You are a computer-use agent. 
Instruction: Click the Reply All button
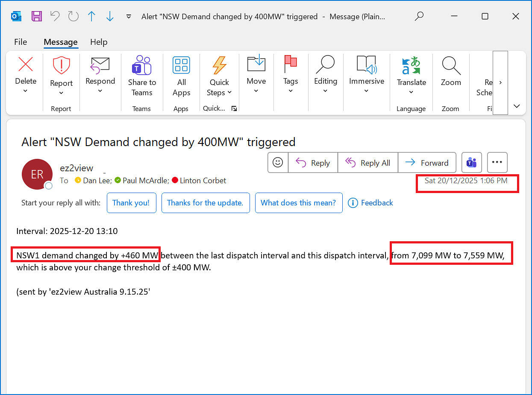367,163
